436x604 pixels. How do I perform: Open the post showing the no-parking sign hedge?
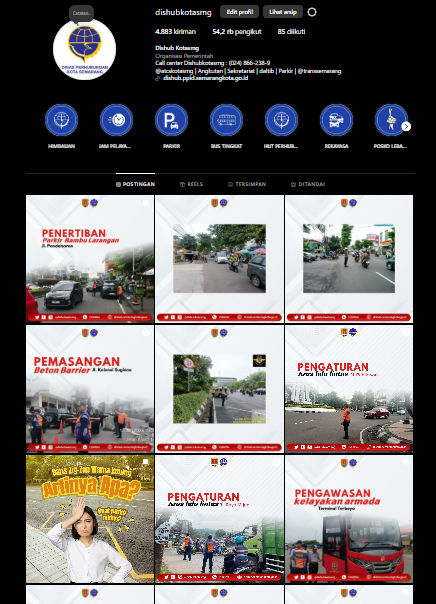(x=220, y=389)
